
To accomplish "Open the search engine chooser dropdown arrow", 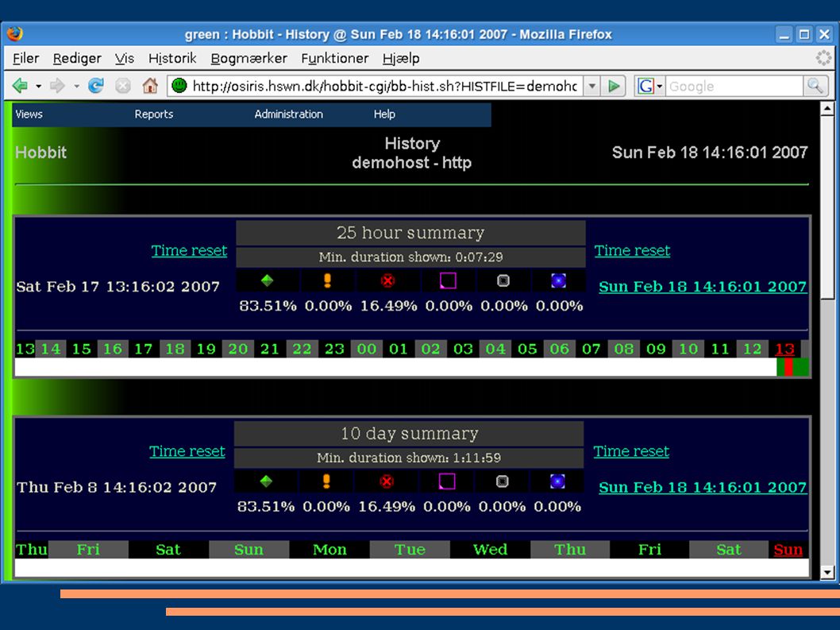I will pos(660,86).
